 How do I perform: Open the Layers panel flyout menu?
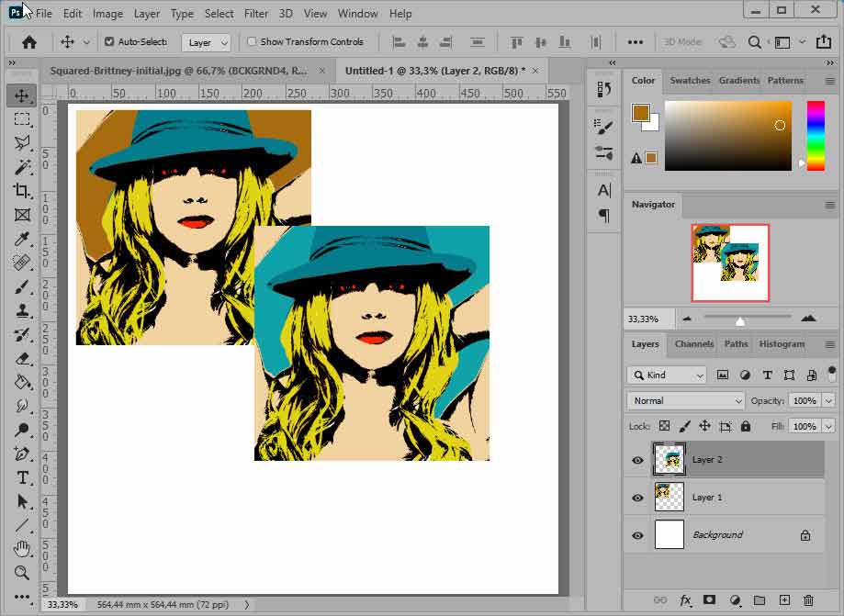(829, 344)
